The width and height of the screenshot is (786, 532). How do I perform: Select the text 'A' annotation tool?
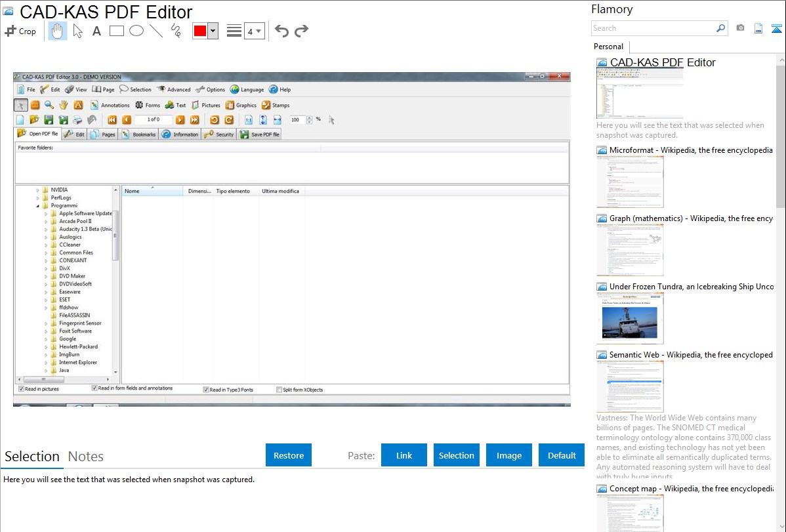(96, 31)
